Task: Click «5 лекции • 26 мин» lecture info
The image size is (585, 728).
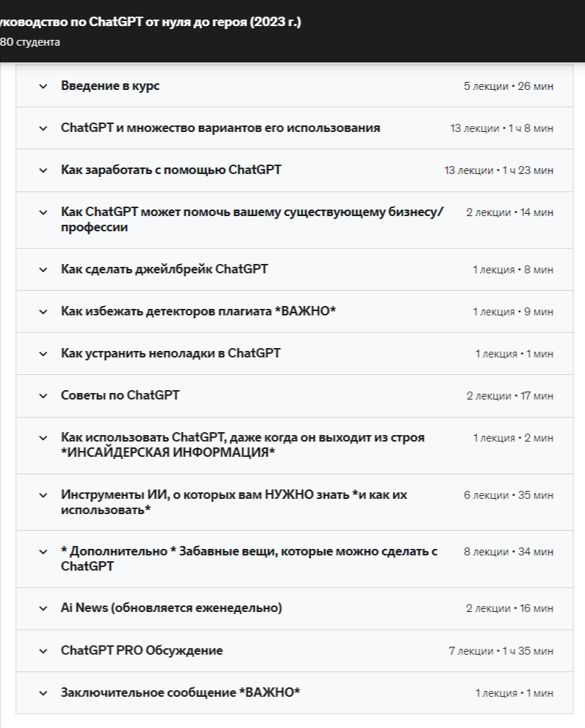Action: (x=510, y=86)
